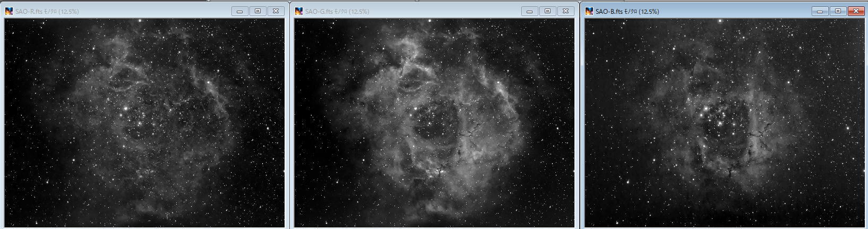Close the SAO-G.fts image window
This screenshot has height=229, width=868.
coord(566,11)
